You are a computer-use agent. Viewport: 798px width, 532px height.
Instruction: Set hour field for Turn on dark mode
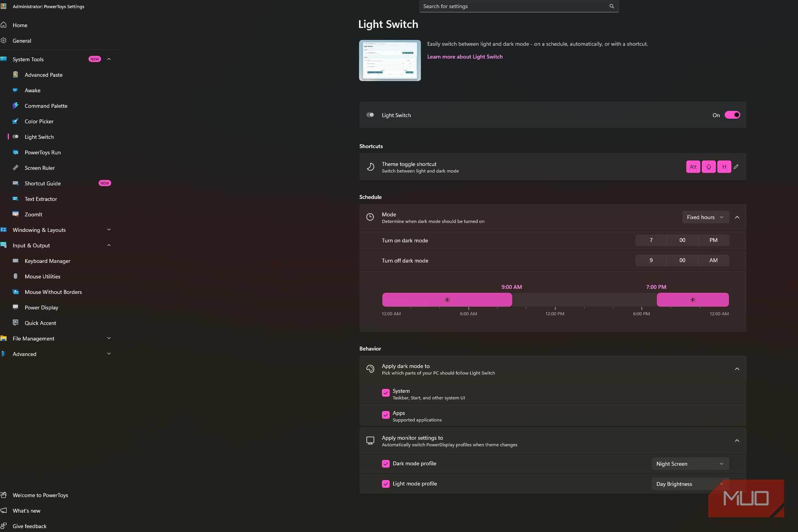pyautogui.click(x=651, y=240)
